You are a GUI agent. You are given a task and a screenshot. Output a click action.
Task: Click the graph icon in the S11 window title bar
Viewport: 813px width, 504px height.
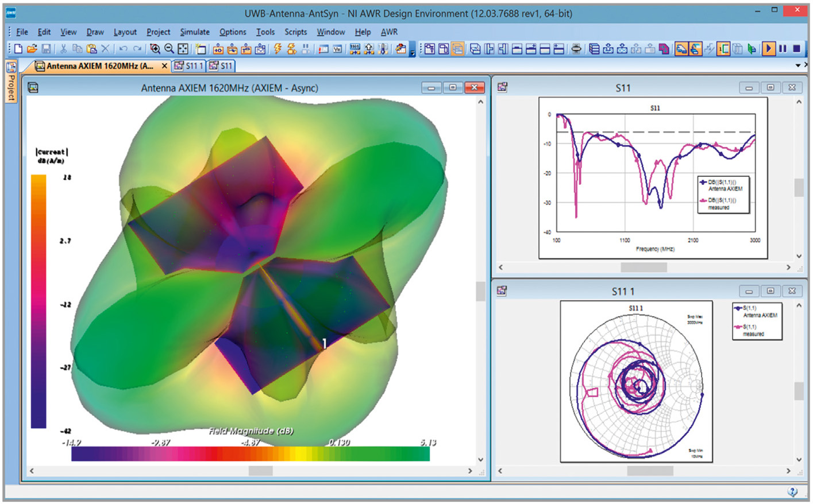point(503,87)
